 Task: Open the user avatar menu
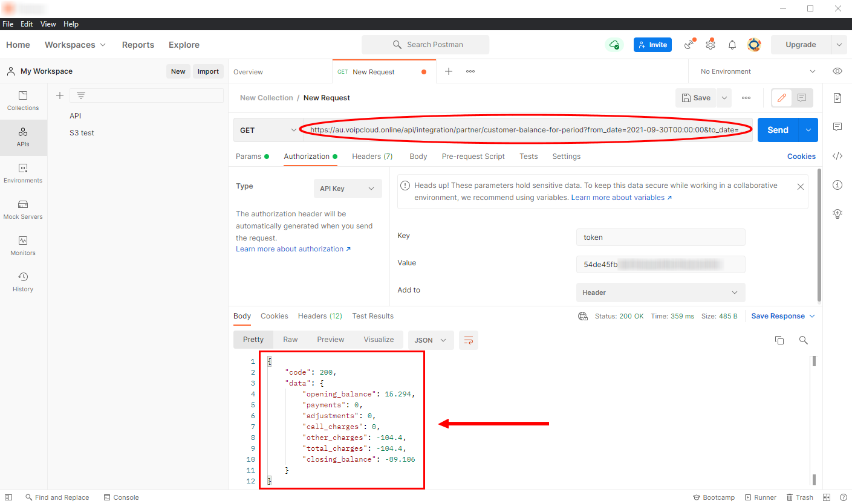click(x=754, y=45)
